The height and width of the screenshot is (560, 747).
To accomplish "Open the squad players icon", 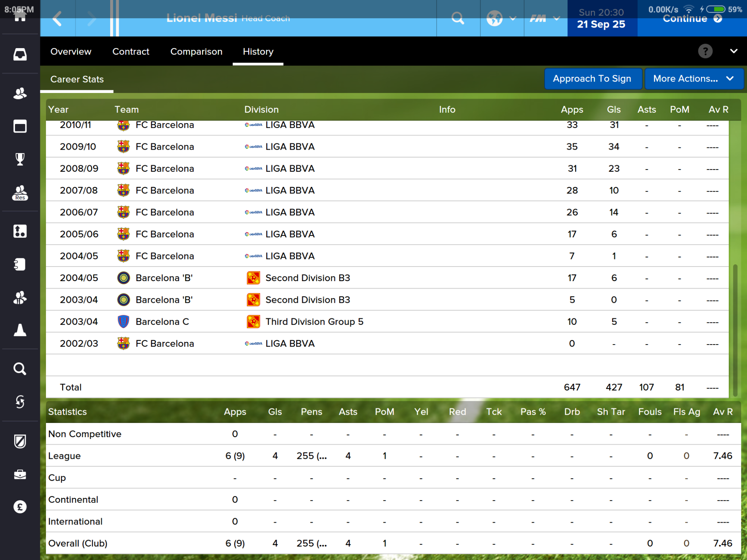I will click(x=20, y=93).
